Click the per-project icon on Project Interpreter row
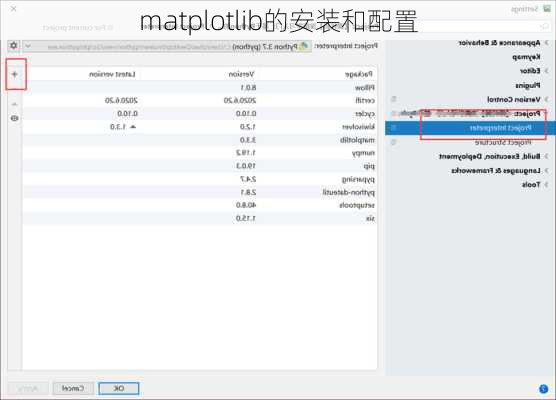 point(393,128)
